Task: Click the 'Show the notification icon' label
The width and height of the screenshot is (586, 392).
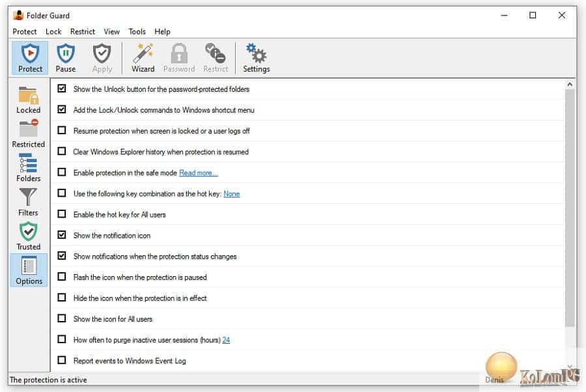Action: pos(112,236)
